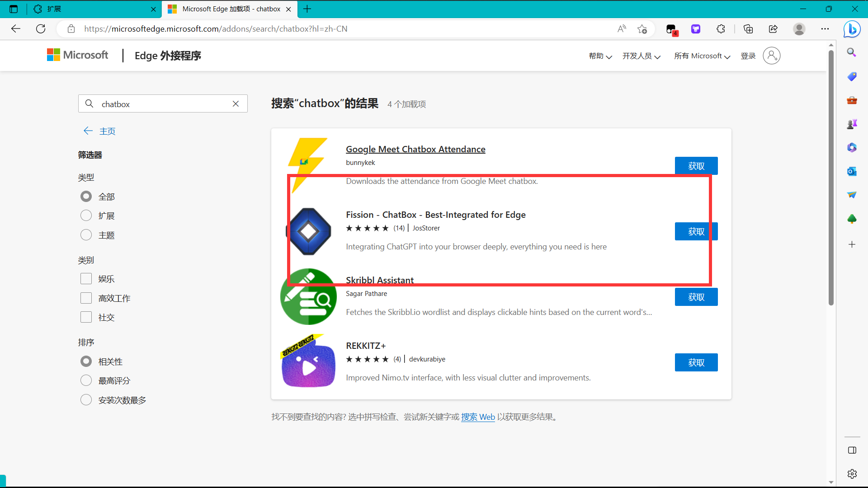Screen dimensions: 868x488
Task: Open the sidebar Microsoft 365 icon
Action: click(x=852, y=147)
